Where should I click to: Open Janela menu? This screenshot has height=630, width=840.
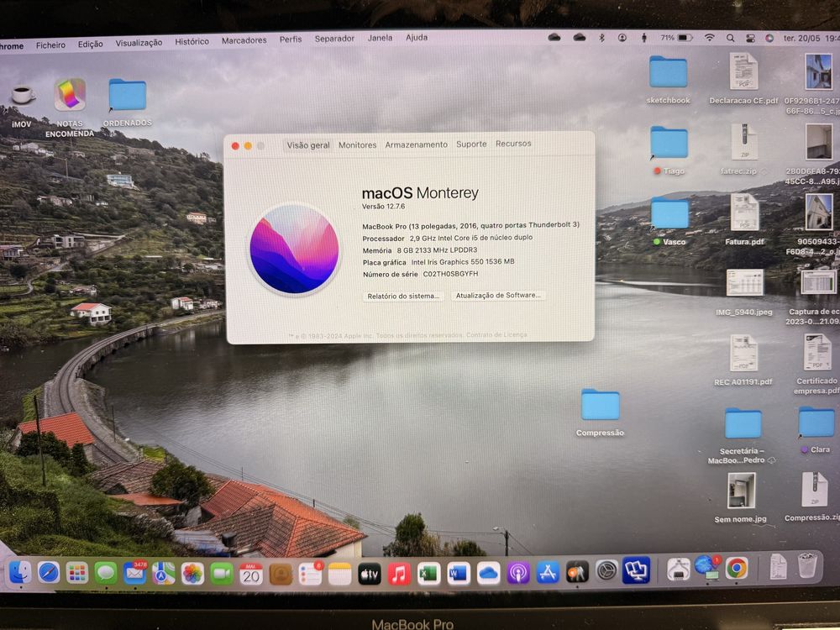coord(380,38)
